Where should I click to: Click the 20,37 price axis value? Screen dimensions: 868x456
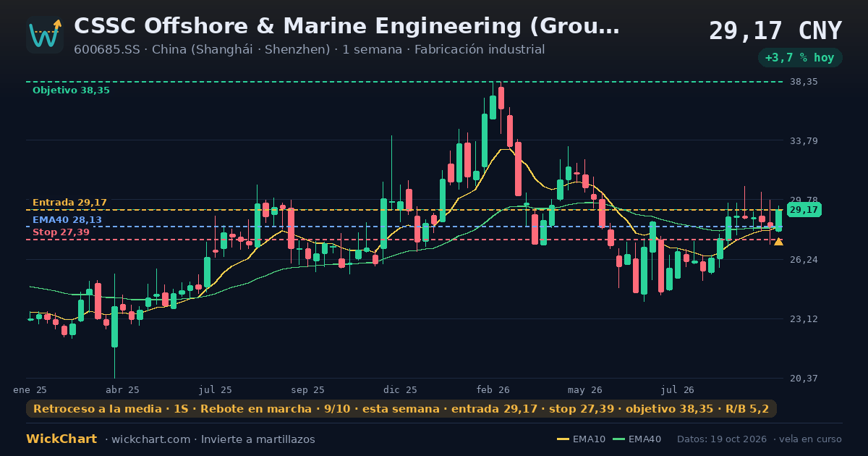point(804,378)
